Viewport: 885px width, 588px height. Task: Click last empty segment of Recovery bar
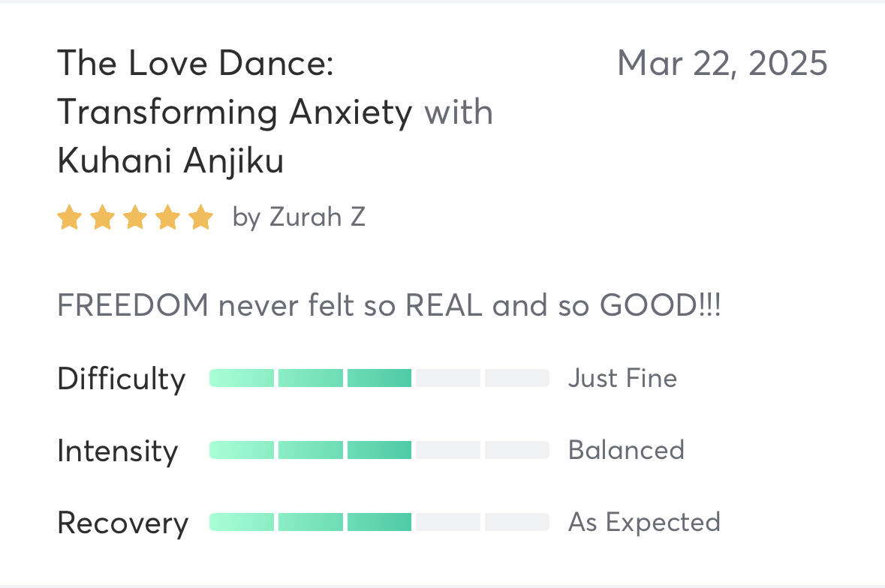[516, 522]
